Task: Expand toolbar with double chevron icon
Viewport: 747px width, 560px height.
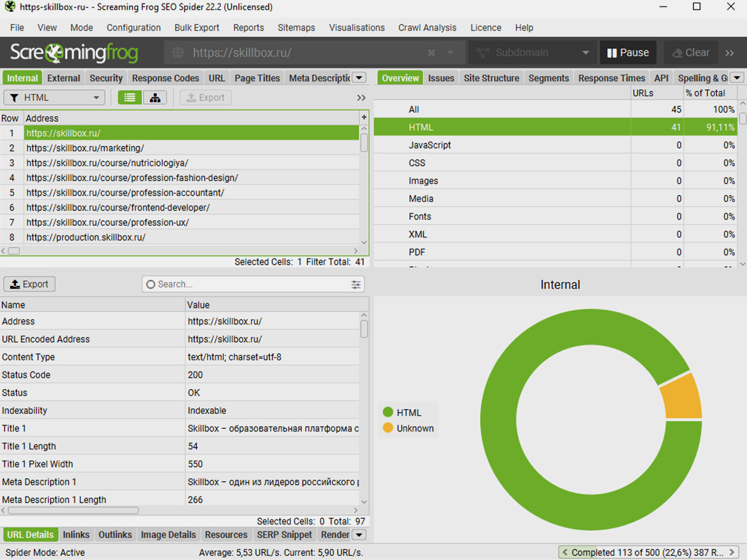Action: click(730, 53)
